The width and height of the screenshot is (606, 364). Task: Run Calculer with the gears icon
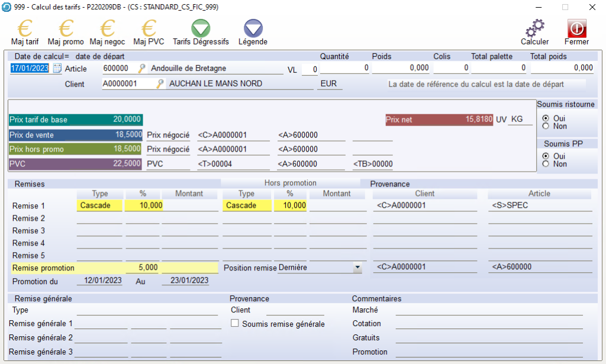click(534, 28)
